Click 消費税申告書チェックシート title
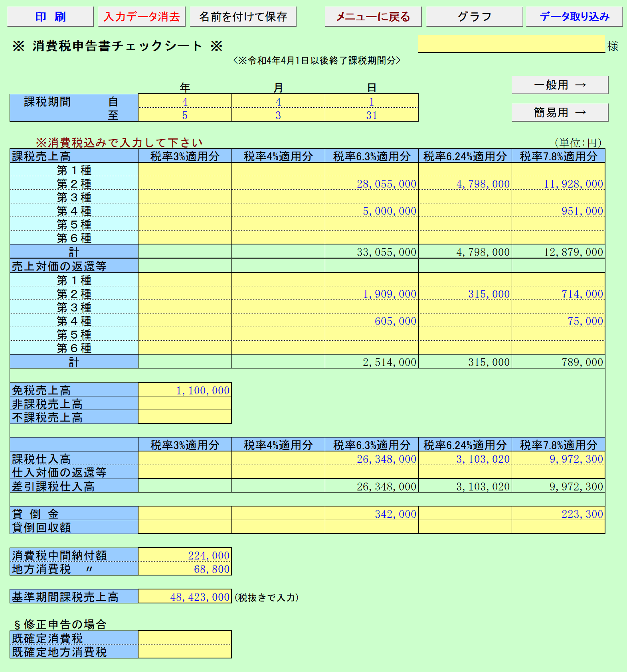 (x=117, y=46)
